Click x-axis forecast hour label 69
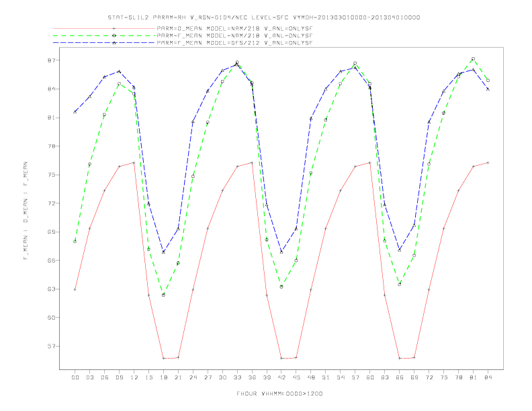The image size is (532, 411). point(414,377)
